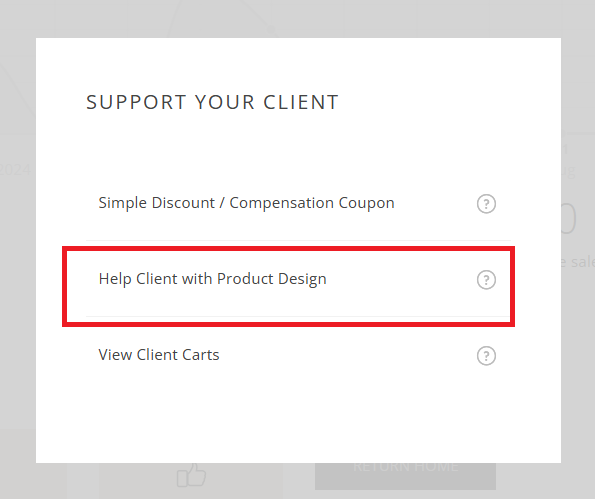595x499 pixels.
Task: Show help for Simple Discount / Compensation Coupon
Action: coord(486,204)
